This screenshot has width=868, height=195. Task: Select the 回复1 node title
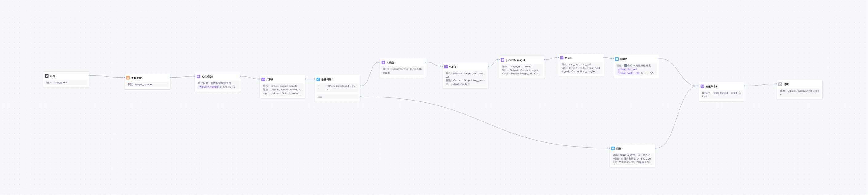click(x=619, y=149)
